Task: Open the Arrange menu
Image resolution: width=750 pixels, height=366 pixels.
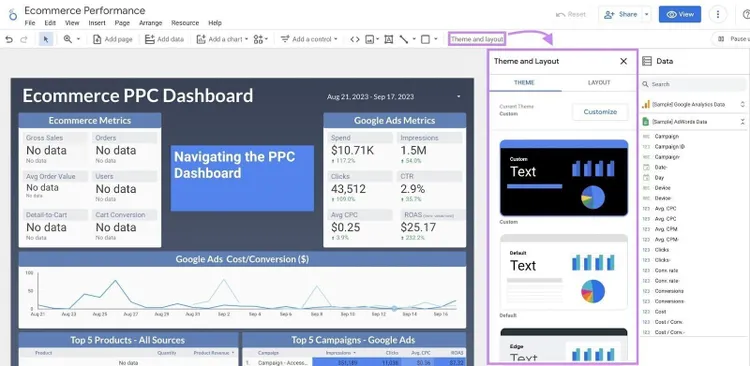Action: click(x=151, y=23)
